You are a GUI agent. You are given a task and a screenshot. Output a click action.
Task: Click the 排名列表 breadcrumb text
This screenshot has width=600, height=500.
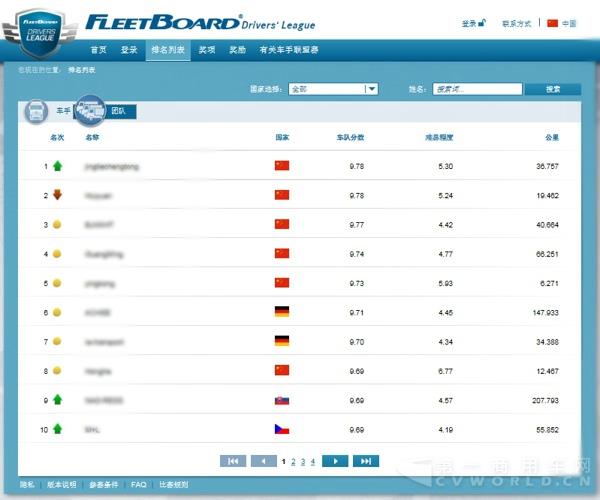click(x=82, y=70)
